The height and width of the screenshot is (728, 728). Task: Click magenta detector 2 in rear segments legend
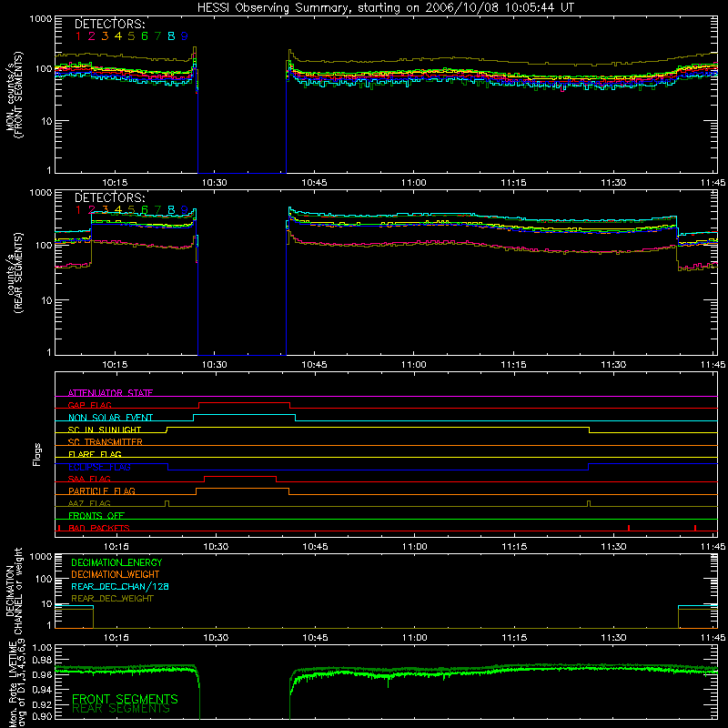tap(92, 210)
